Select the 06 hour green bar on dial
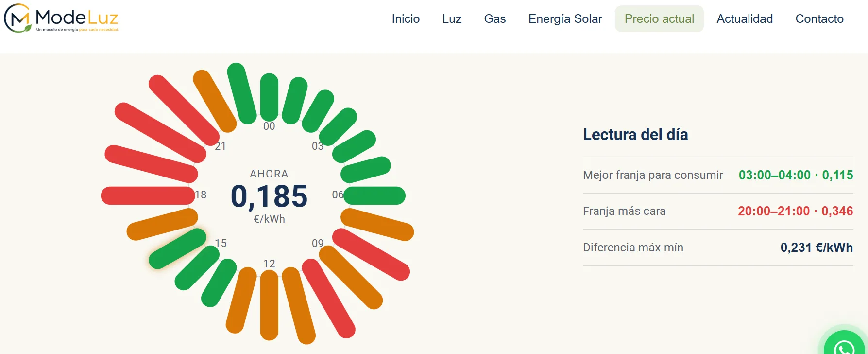 tap(374, 195)
